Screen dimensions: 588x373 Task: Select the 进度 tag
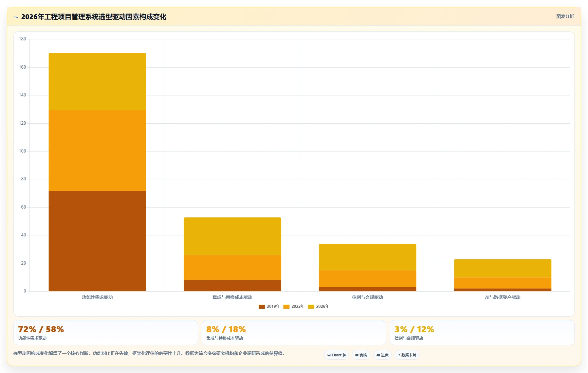(x=382, y=355)
